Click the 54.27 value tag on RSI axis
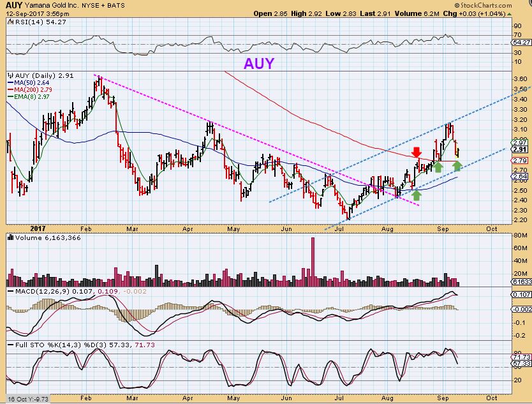Screen dimensions: 532x404 tap(522, 42)
